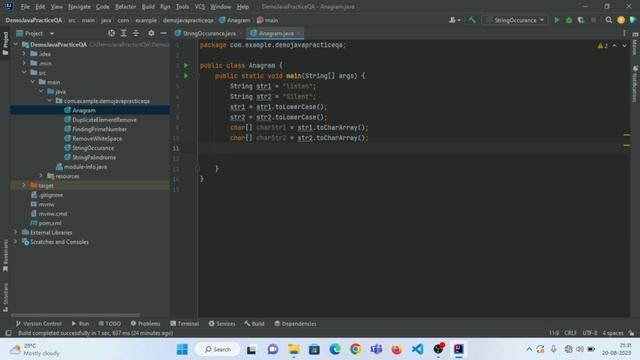Open Notifications side panel
640x360 pixels.
click(x=635, y=84)
